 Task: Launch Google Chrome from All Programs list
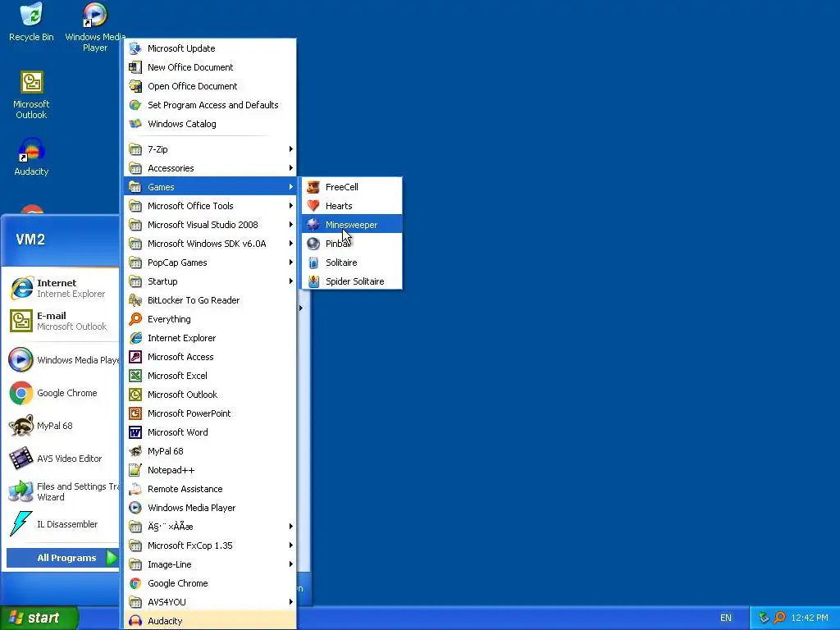[x=210, y=583]
